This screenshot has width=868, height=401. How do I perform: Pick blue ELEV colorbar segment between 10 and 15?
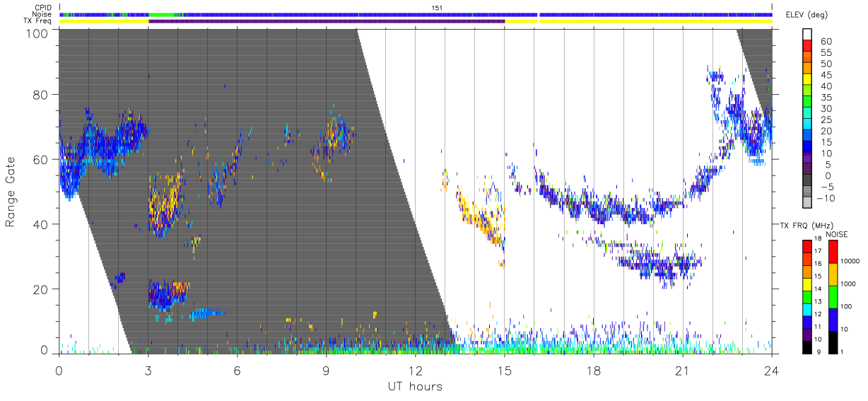tap(807, 148)
